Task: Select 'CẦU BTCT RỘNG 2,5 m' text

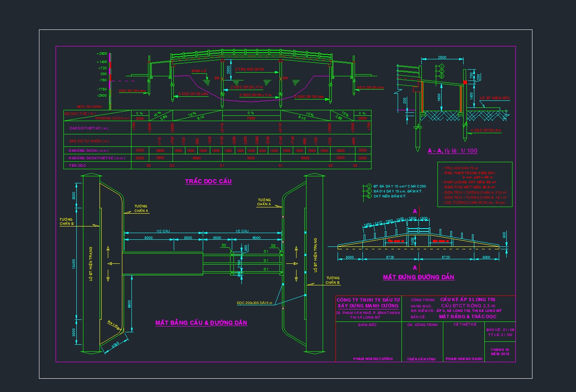Action: 468,306
